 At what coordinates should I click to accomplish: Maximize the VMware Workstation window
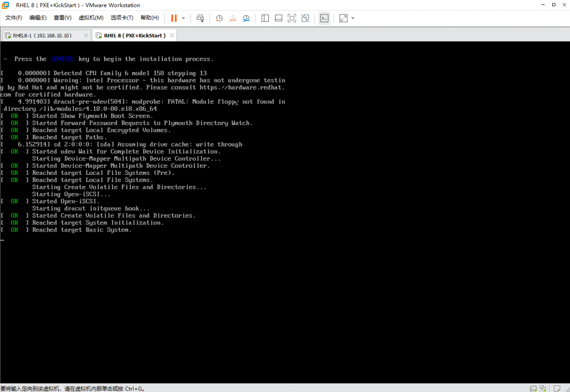pos(554,4)
